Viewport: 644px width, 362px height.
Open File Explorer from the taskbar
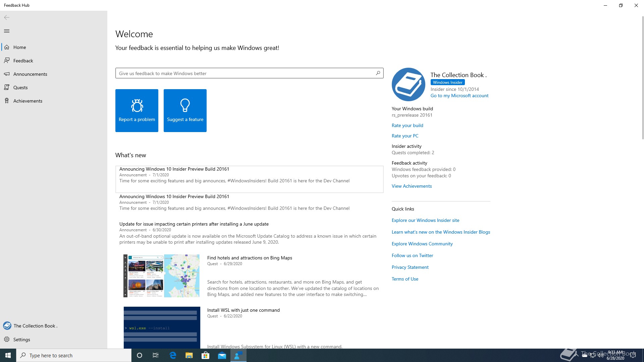[x=189, y=355]
